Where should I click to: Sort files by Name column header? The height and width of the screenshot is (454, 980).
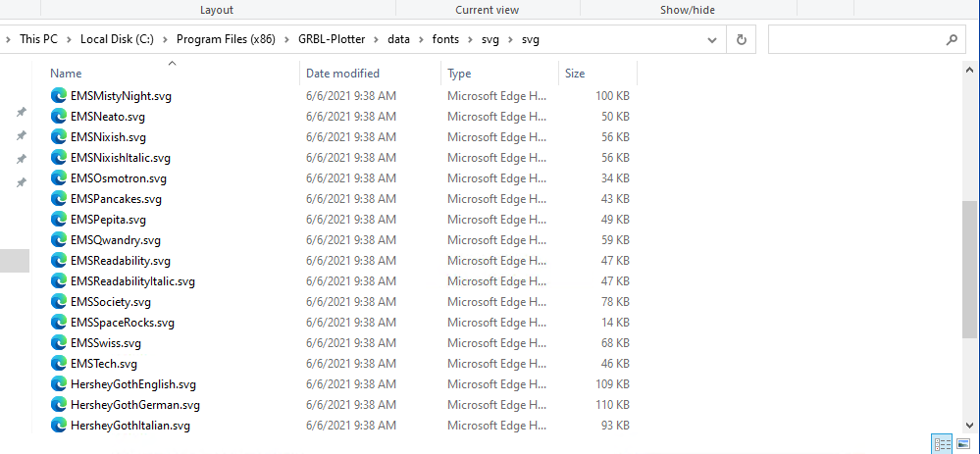pyautogui.click(x=66, y=74)
